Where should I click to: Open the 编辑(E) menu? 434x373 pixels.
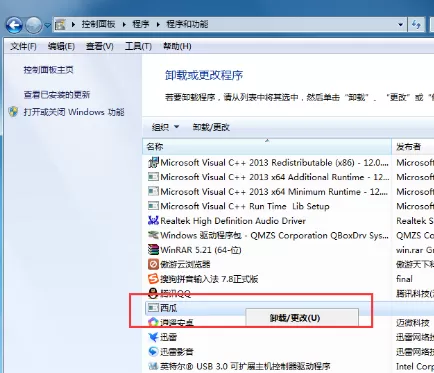61,46
